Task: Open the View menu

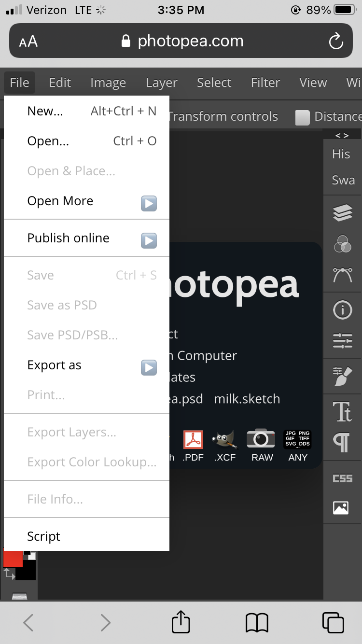Action: tap(313, 83)
